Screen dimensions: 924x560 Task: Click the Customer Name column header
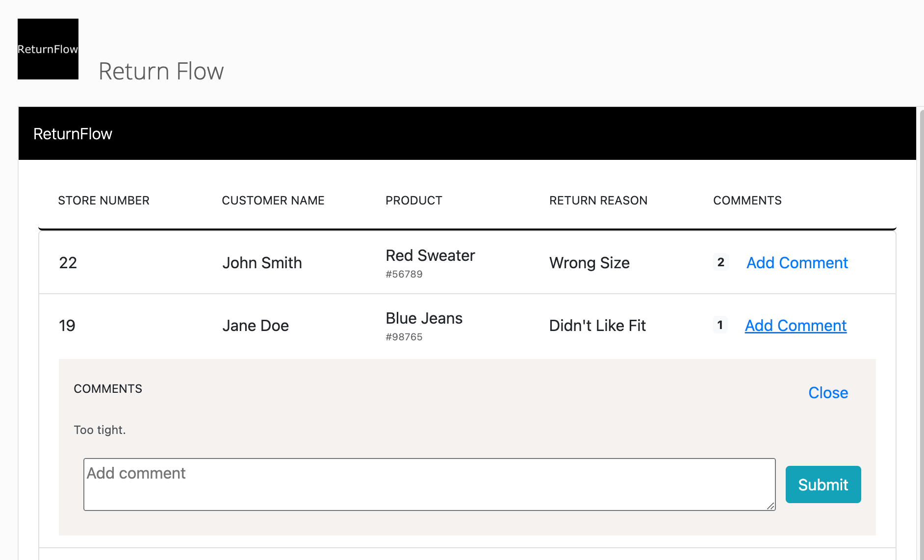pos(273,201)
